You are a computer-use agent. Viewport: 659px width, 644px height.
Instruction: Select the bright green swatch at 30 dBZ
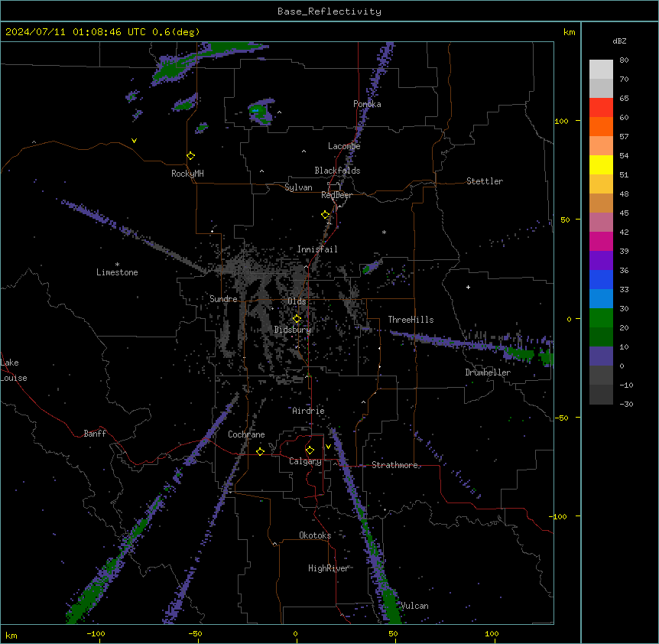click(601, 318)
